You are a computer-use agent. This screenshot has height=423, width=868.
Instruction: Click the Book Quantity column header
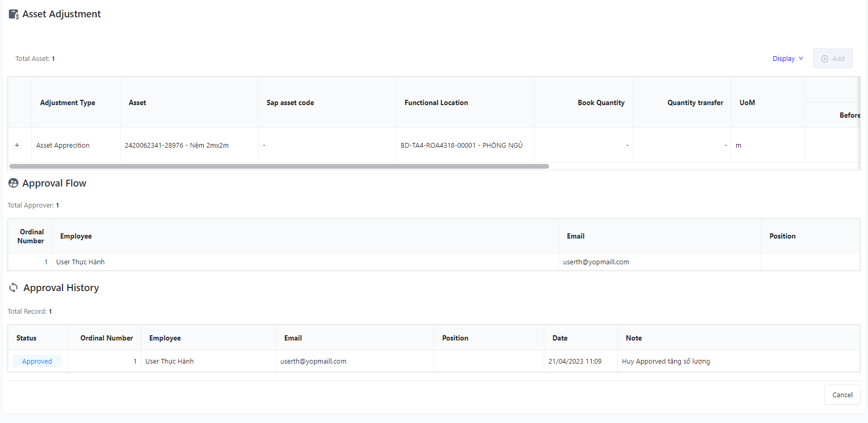click(x=601, y=103)
